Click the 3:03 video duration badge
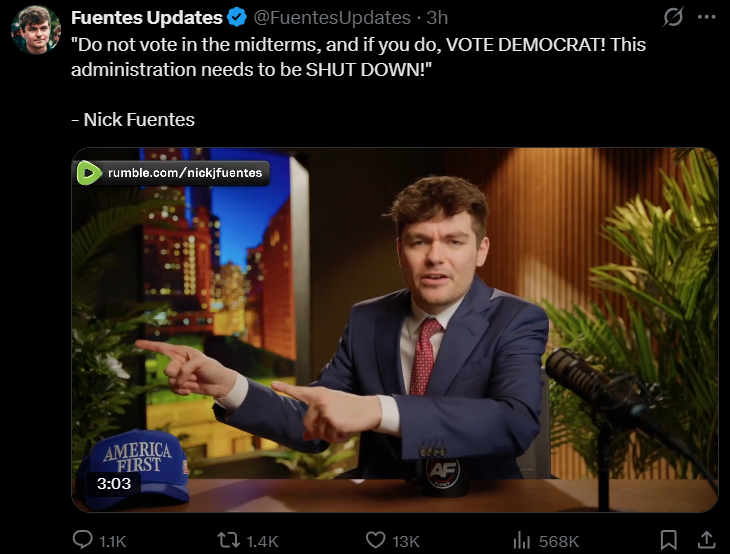Viewport: 730px width, 554px height. tap(114, 484)
